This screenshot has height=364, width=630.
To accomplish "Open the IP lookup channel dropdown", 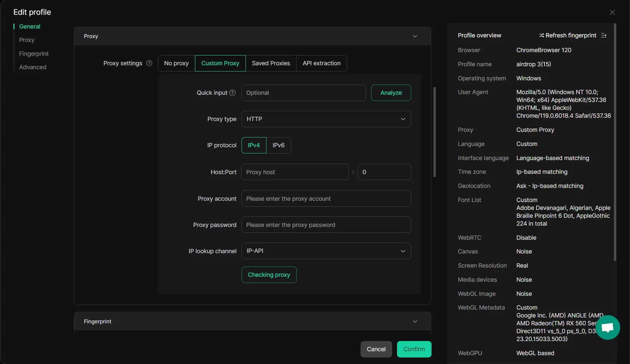I will (326, 251).
